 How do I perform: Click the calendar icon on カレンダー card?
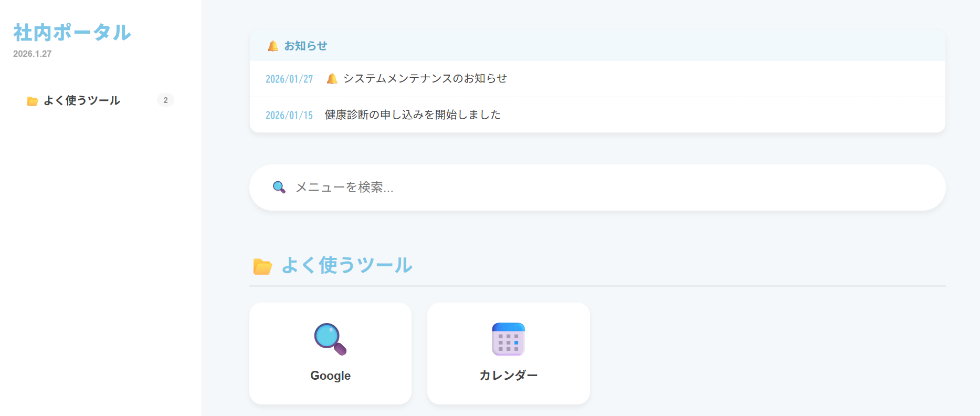click(x=508, y=339)
